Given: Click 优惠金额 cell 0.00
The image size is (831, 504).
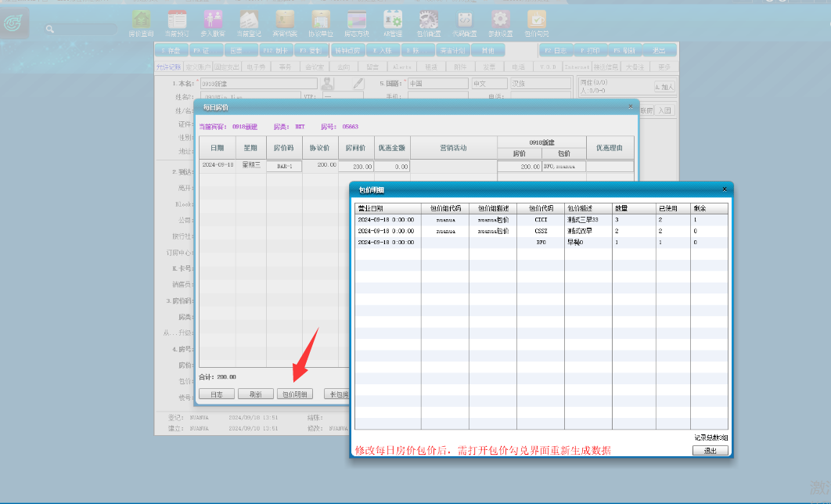Looking at the screenshot, I should coord(392,166).
